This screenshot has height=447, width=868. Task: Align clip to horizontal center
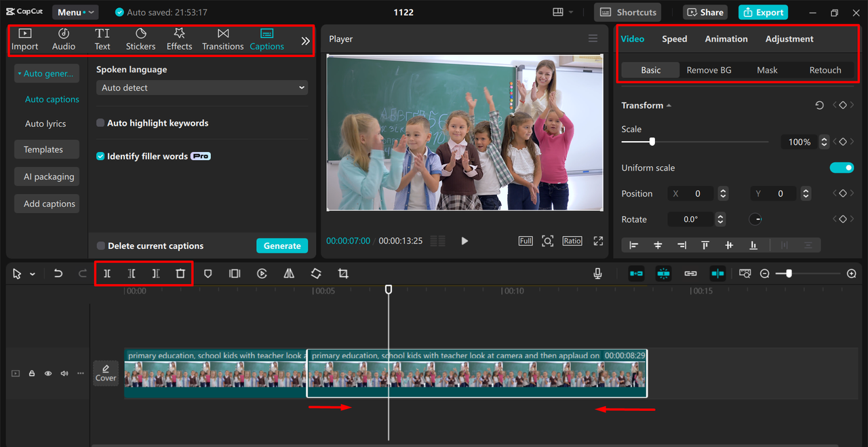[658, 245]
